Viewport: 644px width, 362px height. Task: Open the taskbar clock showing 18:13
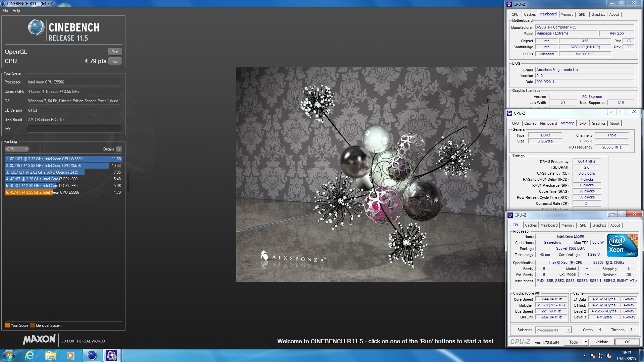coord(626,356)
